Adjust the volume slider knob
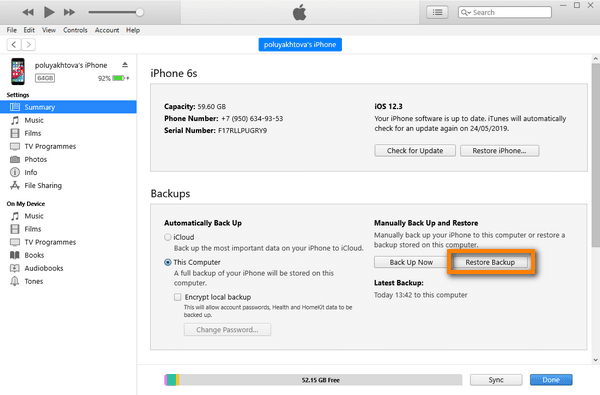The height and width of the screenshot is (395, 600). pyautogui.click(x=140, y=12)
